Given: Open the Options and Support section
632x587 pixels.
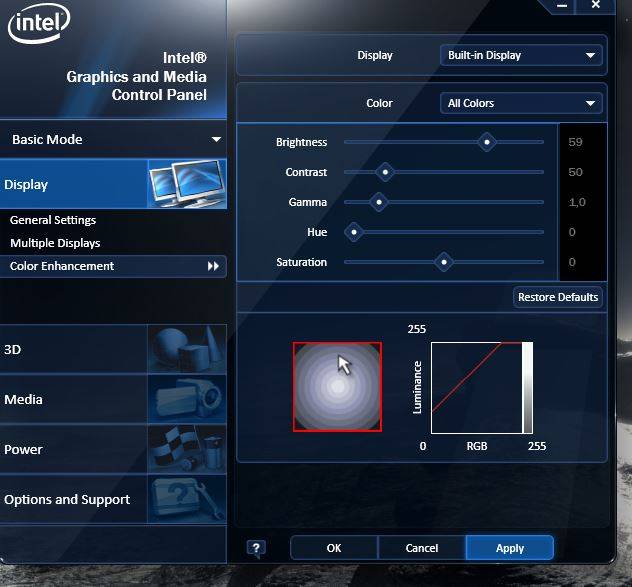Looking at the screenshot, I should click(x=113, y=499).
